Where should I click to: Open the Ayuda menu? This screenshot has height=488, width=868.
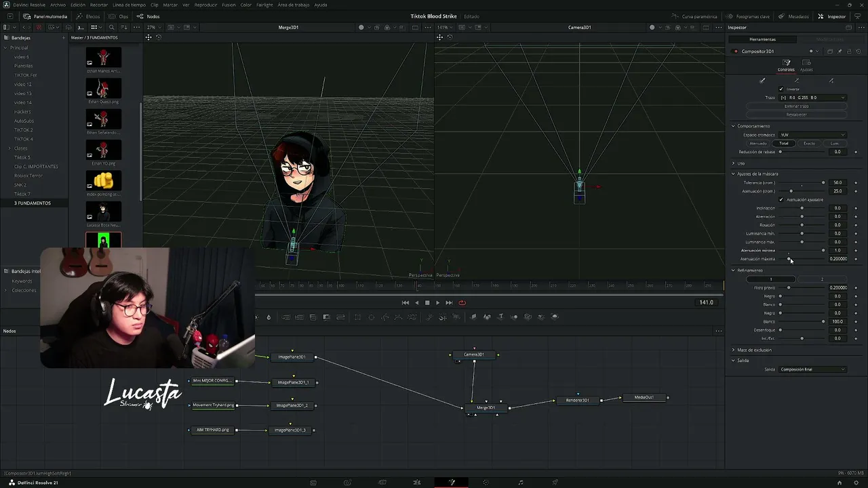(x=321, y=5)
